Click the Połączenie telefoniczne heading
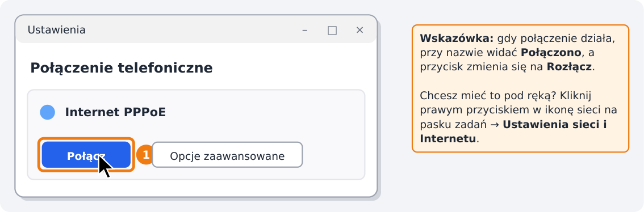This screenshot has height=212, width=644. click(122, 68)
